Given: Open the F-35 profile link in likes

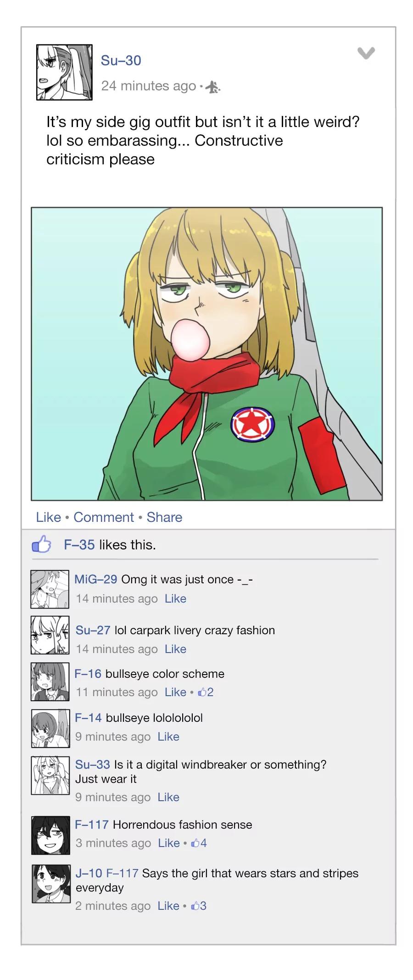Looking at the screenshot, I should pos(79,545).
